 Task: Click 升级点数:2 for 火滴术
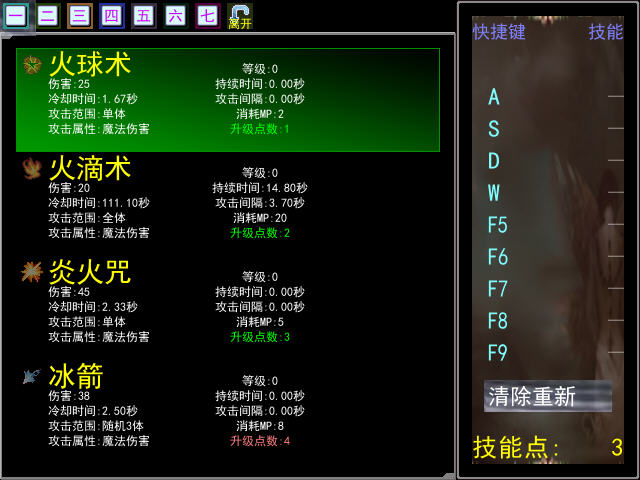[x=260, y=233]
